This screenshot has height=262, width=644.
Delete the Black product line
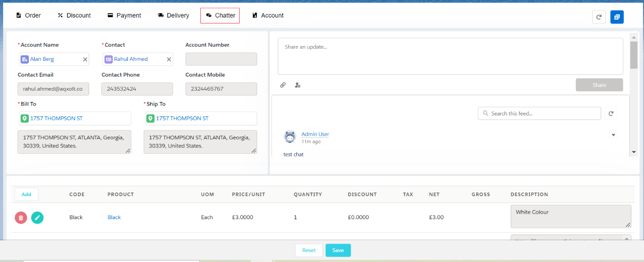pos(21,218)
